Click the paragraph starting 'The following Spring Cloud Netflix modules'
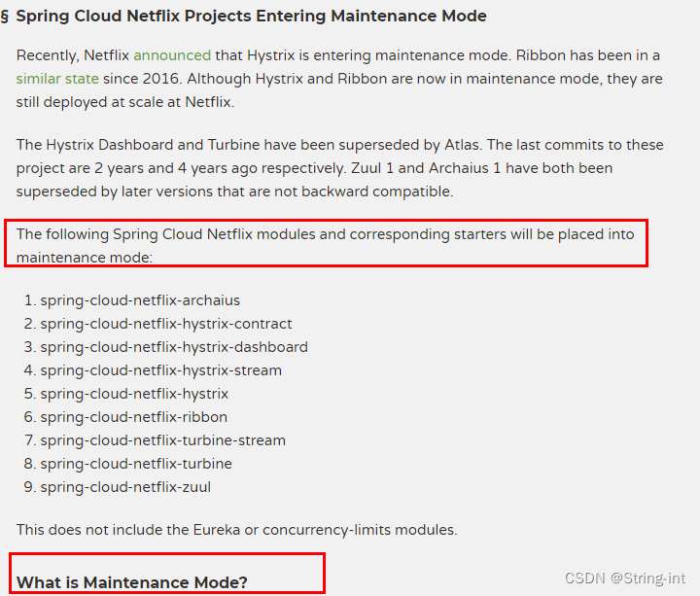 [x=326, y=246]
